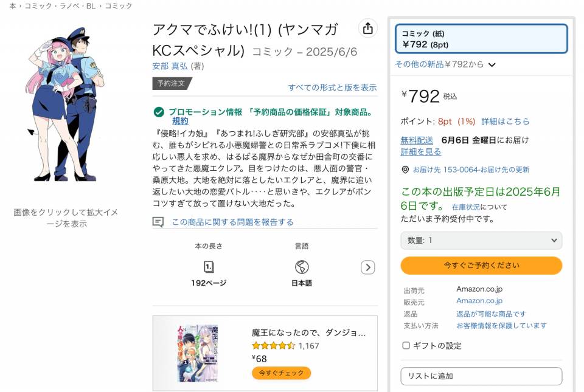This screenshot has width=584, height=392.
Task: Open the 数量 quantity dropdown
Action: [481, 241]
